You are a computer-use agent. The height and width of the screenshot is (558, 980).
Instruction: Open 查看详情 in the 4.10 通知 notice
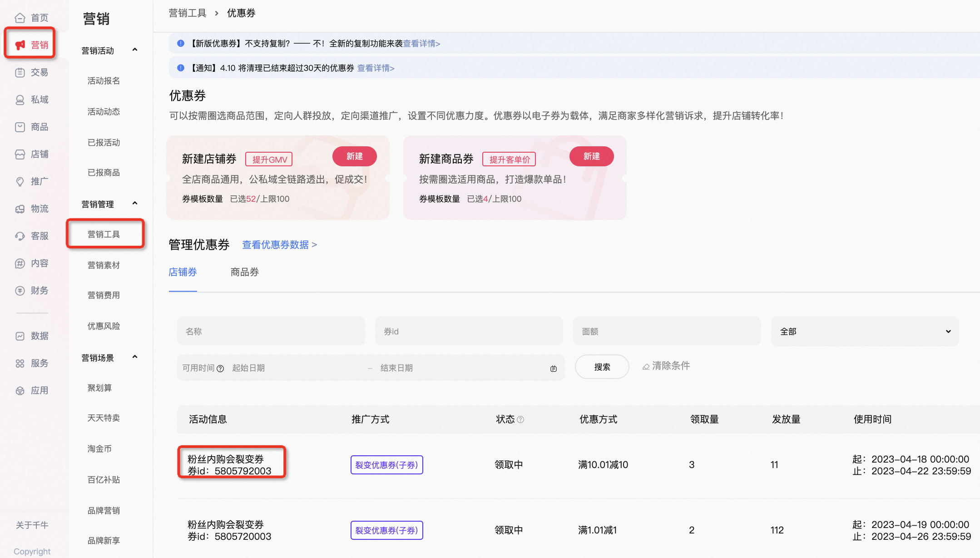pyautogui.click(x=376, y=68)
